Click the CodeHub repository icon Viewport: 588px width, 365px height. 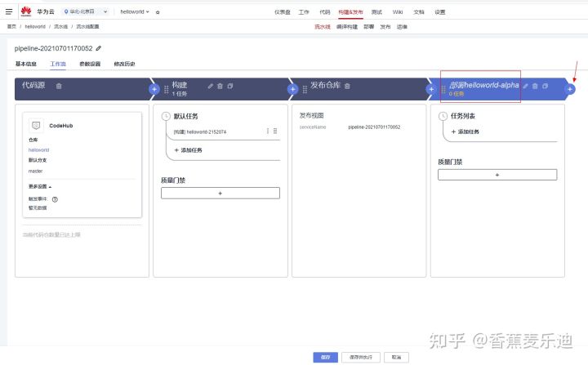(x=36, y=125)
